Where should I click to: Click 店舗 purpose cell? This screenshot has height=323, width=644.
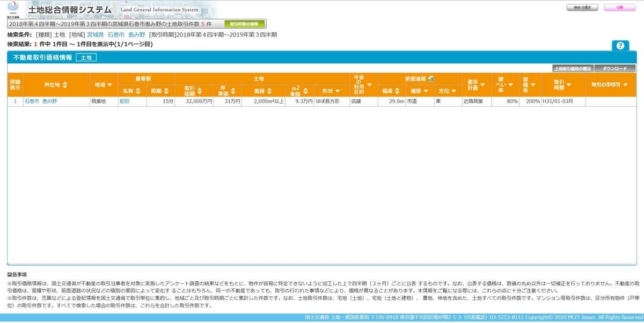(x=363, y=101)
